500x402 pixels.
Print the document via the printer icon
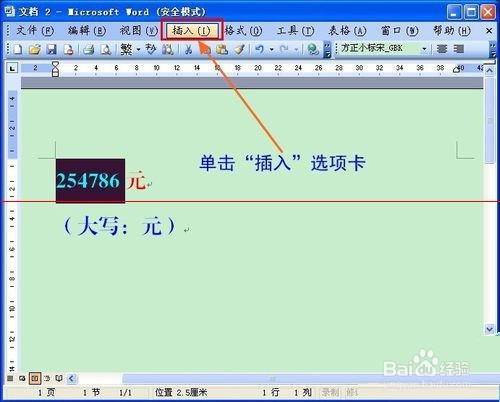(x=89, y=49)
